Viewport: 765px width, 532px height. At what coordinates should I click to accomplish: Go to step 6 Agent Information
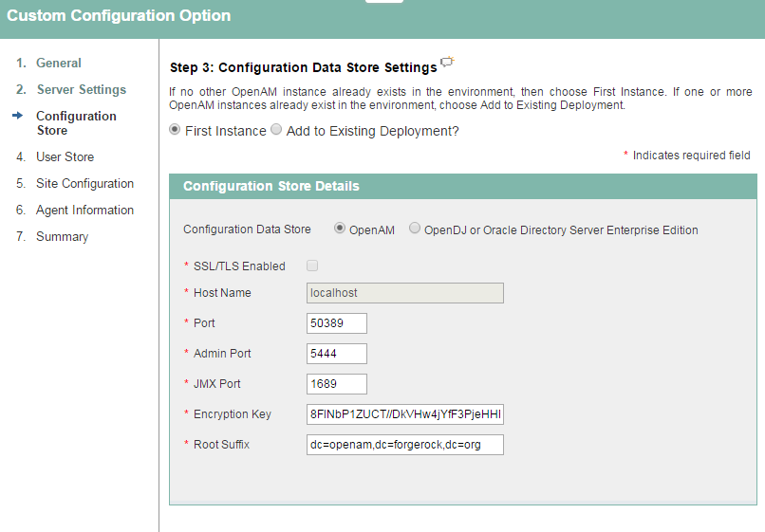[84, 211]
